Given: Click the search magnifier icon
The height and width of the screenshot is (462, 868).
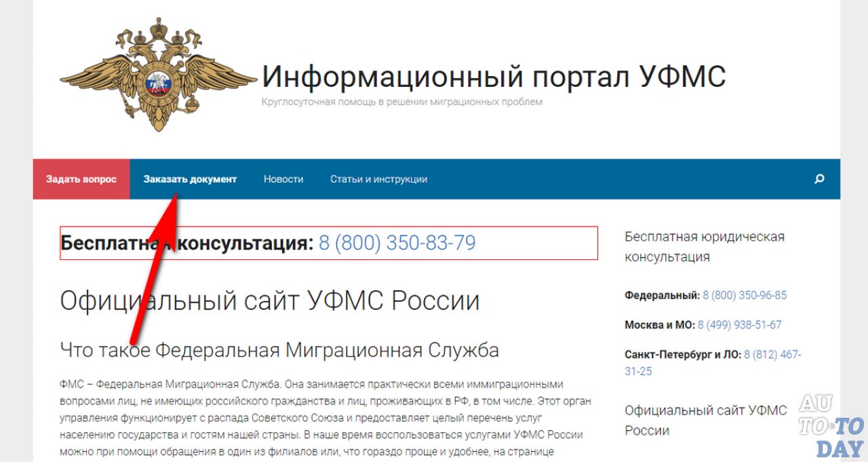Looking at the screenshot, I should click(819, 178).
